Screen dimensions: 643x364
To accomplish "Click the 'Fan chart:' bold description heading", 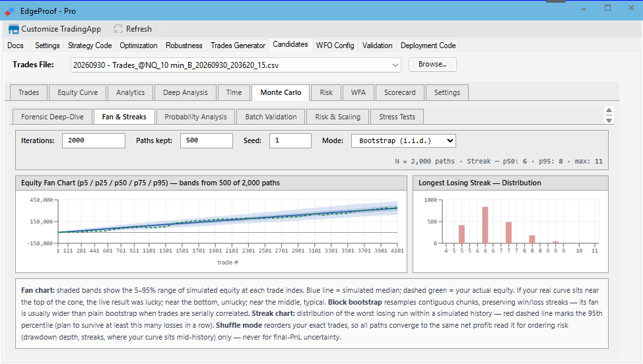I will click(38, 290).
